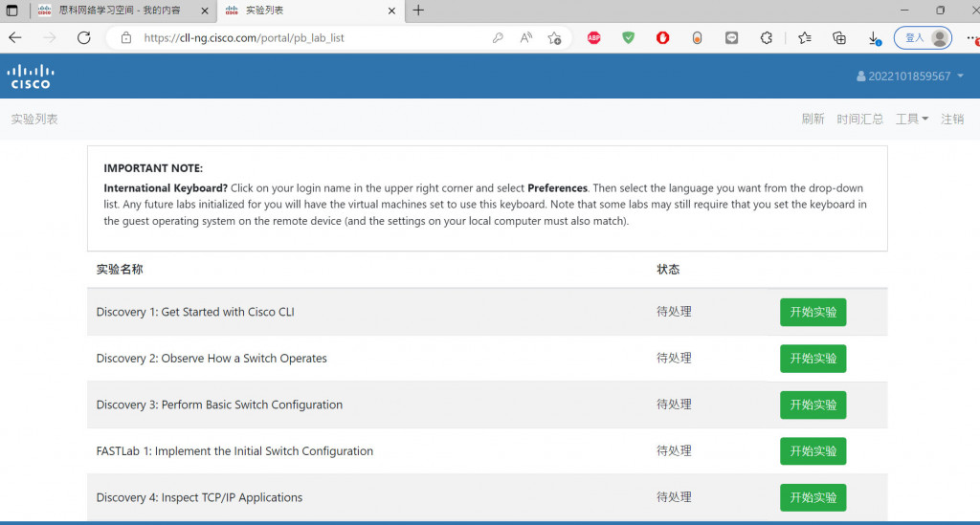
Task: Click 'Discovery 1: Get Started with Cisco CLI'
Action: [x=195, y=312]
